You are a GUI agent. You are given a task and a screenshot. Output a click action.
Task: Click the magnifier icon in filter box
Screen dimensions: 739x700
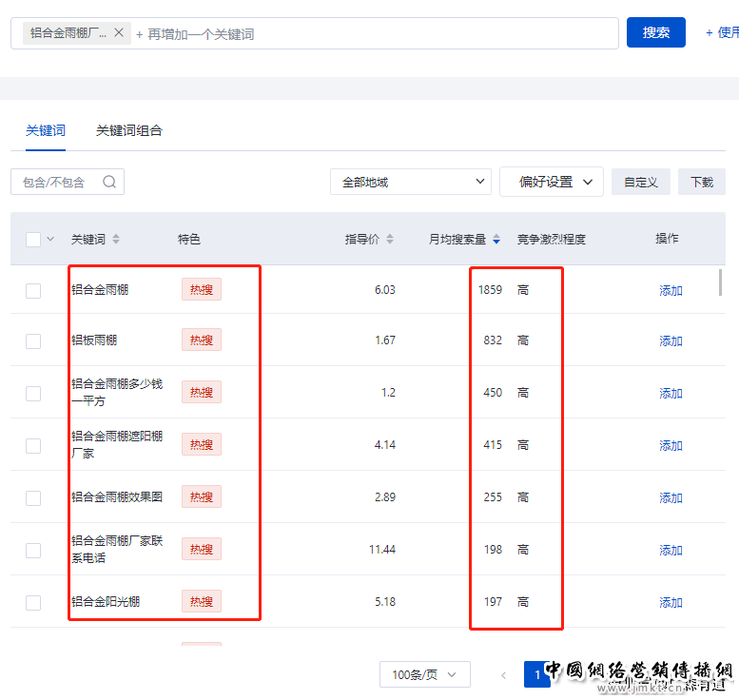point(109,182)
